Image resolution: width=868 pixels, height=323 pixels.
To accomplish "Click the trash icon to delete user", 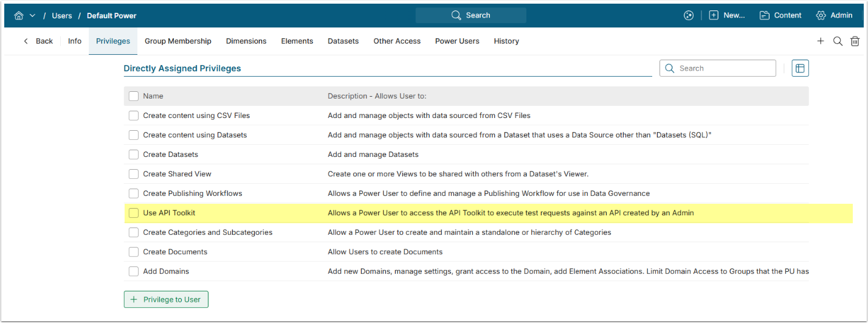I will click(855, 41).
